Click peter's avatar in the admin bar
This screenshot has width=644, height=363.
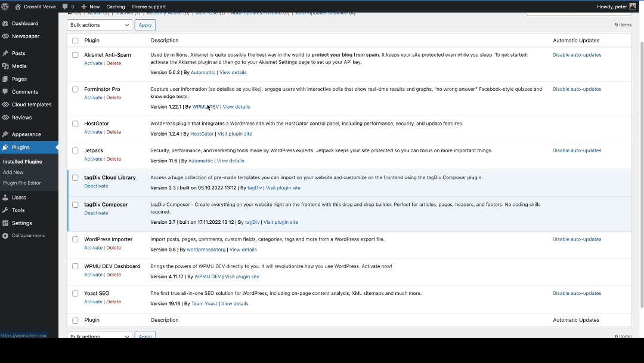coord(633,7)
